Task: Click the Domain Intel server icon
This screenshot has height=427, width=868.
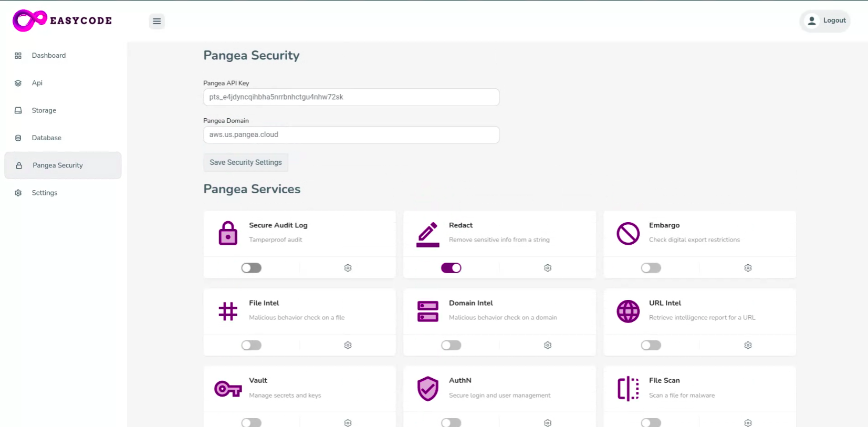Action: pos(428,311)
